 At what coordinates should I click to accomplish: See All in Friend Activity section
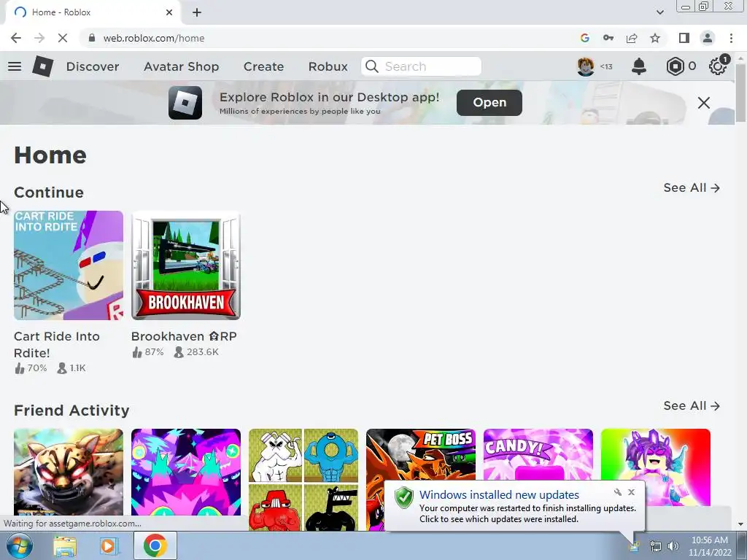point(692,405)
